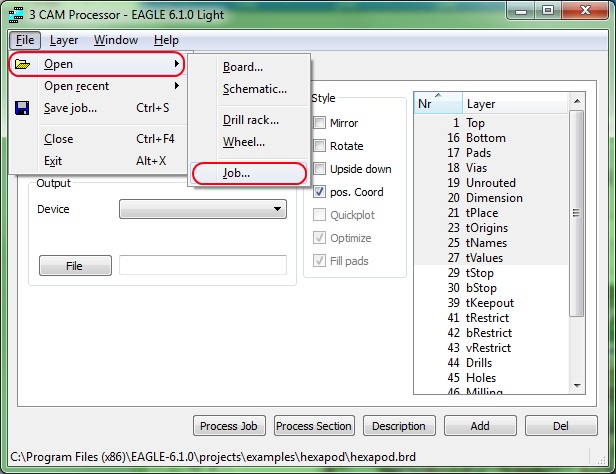Open the File menu
The height and width of the screenshot is (474, 616).
(25, 40)
